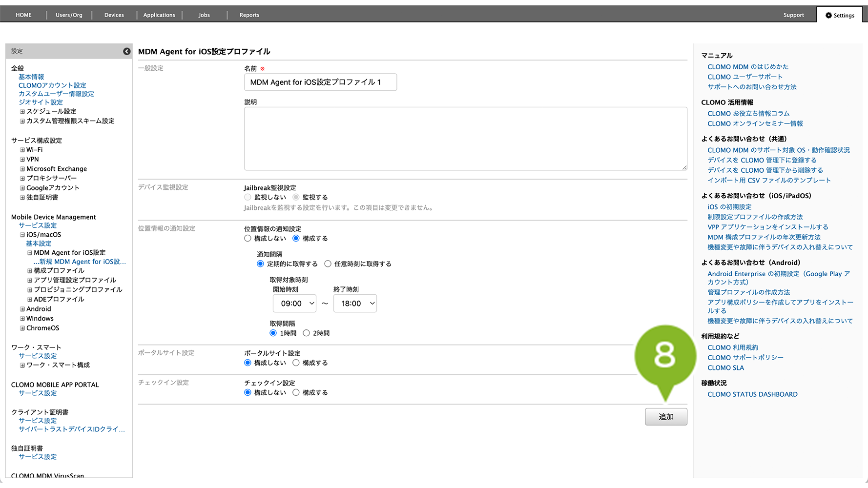
Task: Select the 2時間 interval option
Action: point(307,333)
